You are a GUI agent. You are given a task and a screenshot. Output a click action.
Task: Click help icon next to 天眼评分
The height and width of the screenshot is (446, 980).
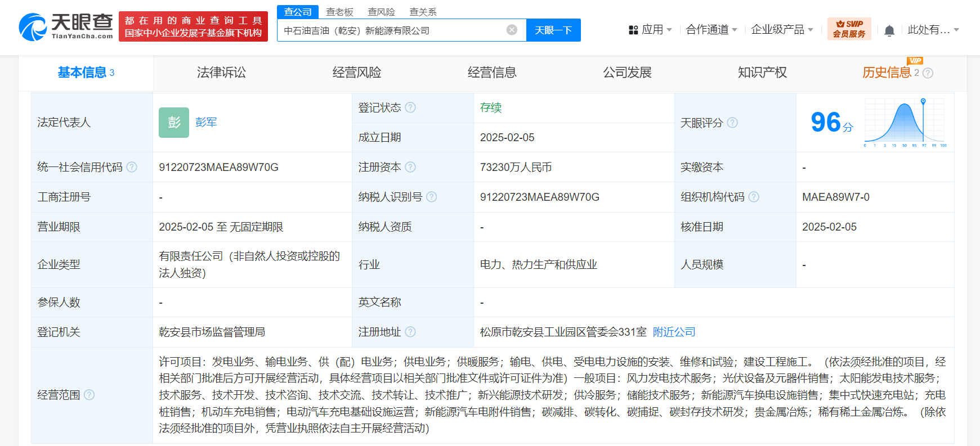point(732,123)
